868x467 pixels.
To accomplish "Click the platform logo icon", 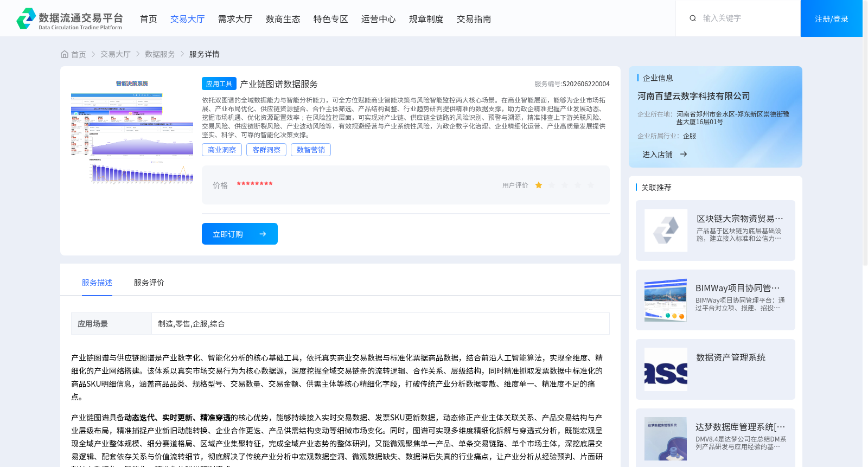I will coord(26,18).
